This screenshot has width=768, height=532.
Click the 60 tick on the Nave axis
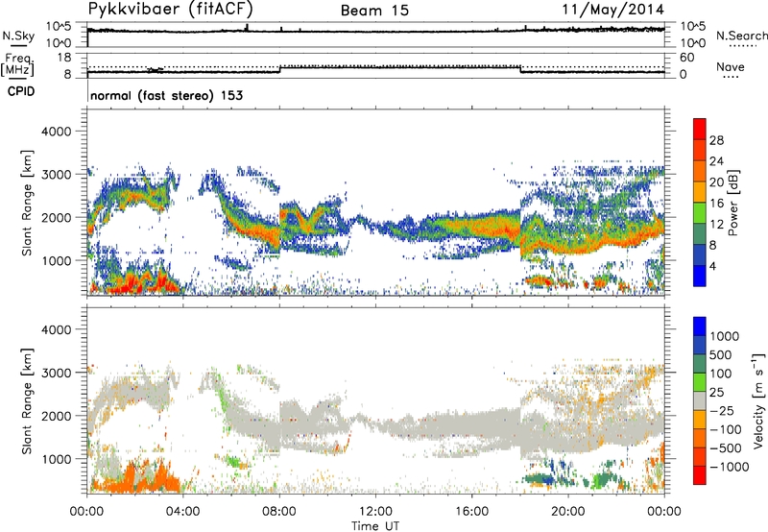(x=686, y=58)
